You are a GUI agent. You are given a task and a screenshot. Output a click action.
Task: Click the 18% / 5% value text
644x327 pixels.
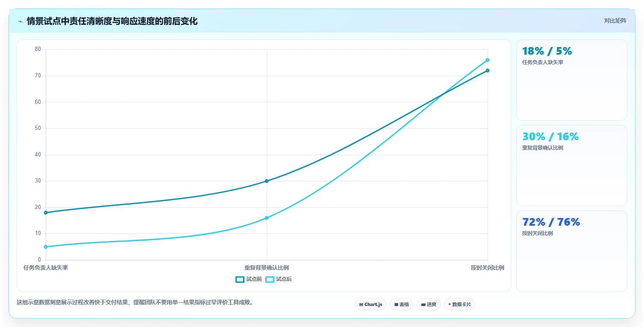(547, 51)
